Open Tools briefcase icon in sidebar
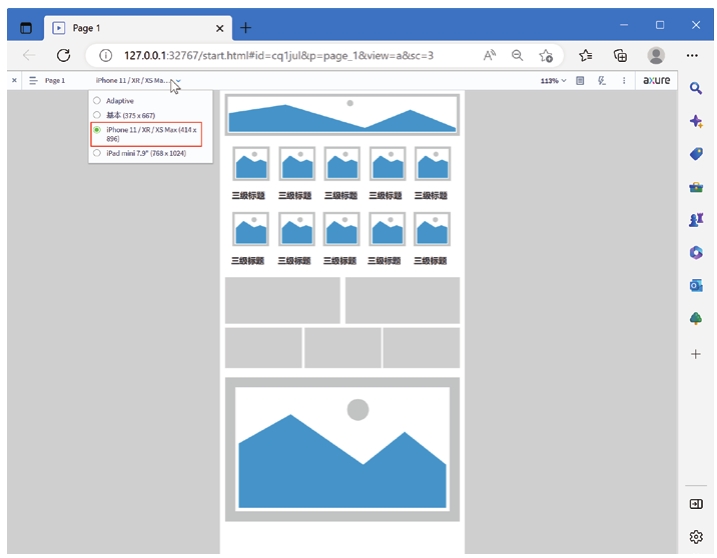The height and width of the screenshot is (558, 717). tap(696, 187)
